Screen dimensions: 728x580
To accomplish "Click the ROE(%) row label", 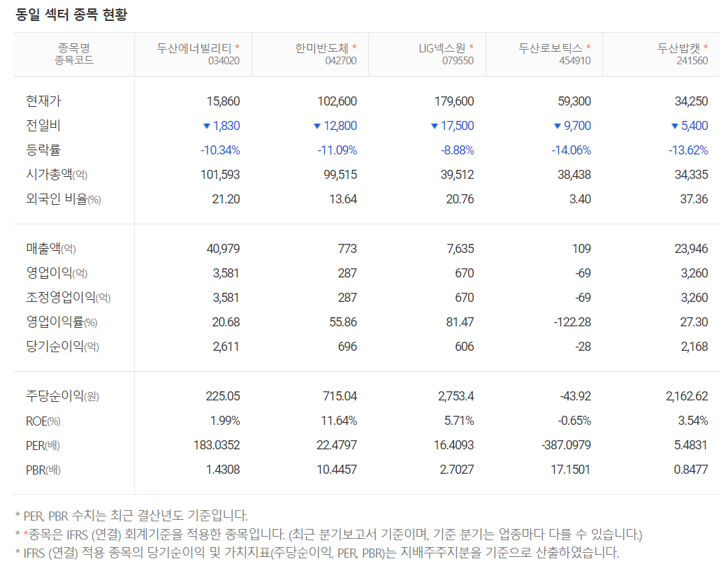I will click(x=43, y=421).
